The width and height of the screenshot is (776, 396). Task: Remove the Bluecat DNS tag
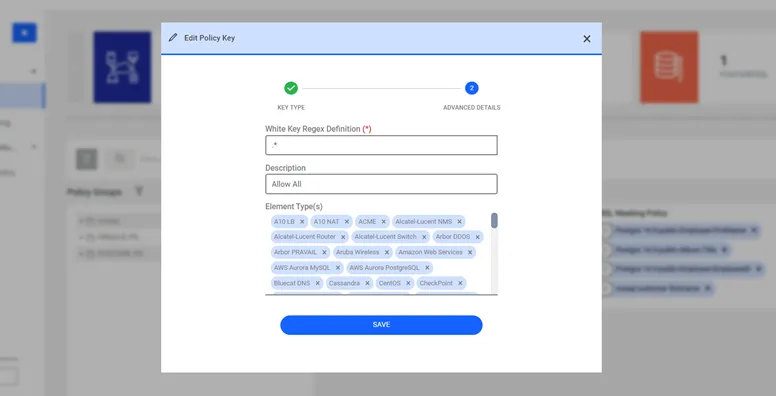point(317,283)
